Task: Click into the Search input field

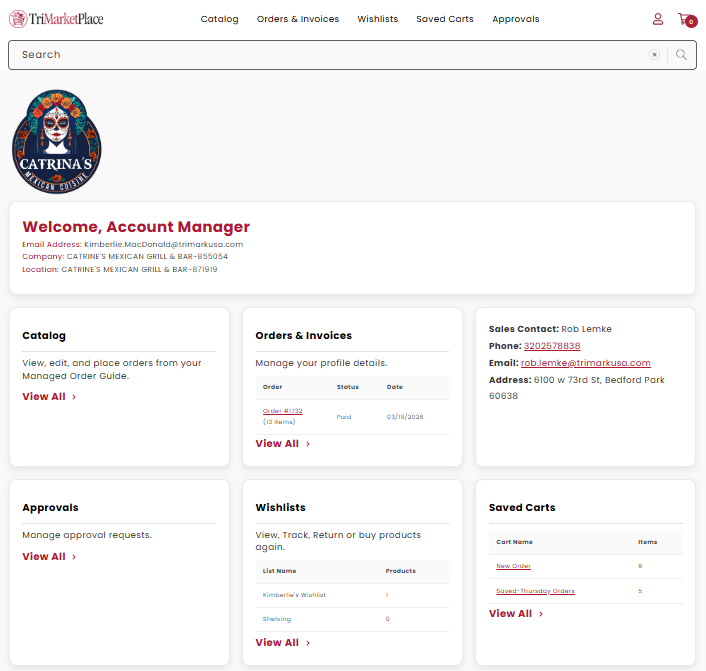Action: click(x=320, y=55)
